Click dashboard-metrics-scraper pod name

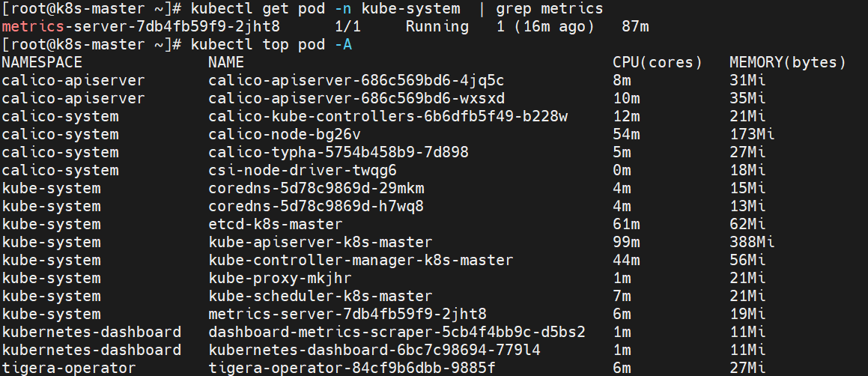pyautogui.click(x=397, y=333)
